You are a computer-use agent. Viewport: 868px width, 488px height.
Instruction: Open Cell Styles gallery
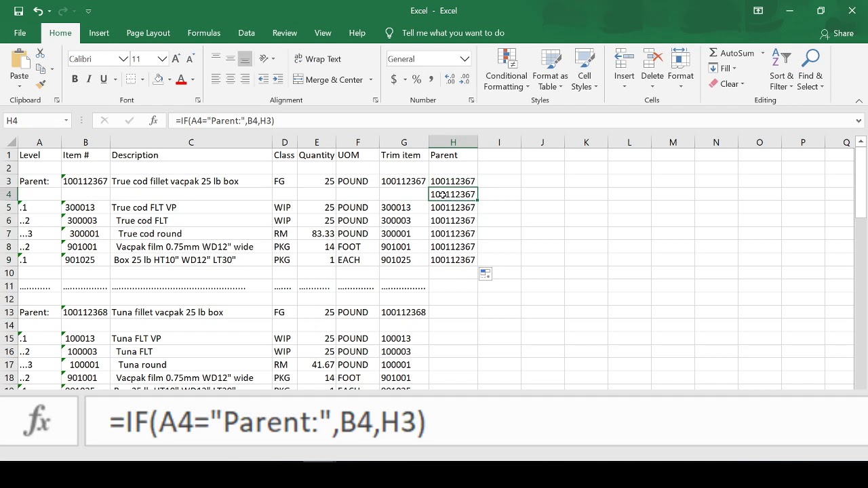(584, 69)
